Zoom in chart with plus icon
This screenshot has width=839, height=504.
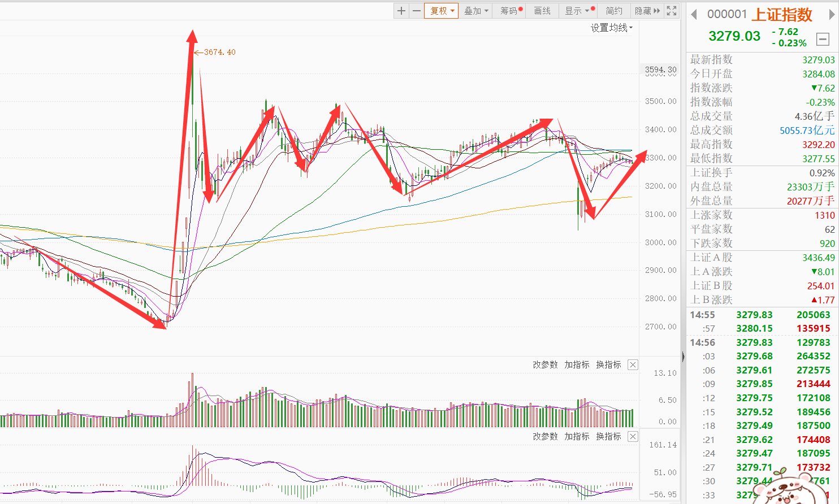(x=401, y=11)
